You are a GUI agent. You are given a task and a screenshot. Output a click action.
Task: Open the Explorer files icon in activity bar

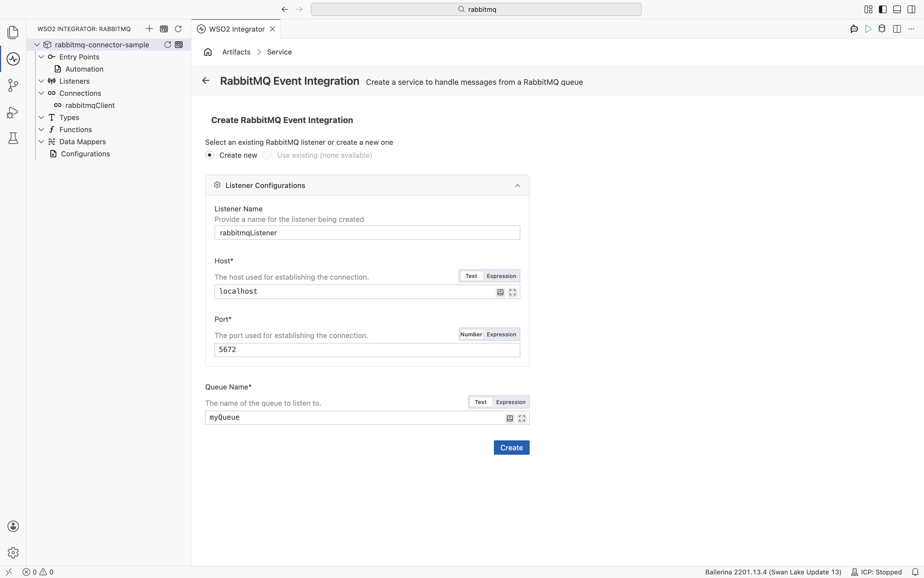[x=13, y=32]
